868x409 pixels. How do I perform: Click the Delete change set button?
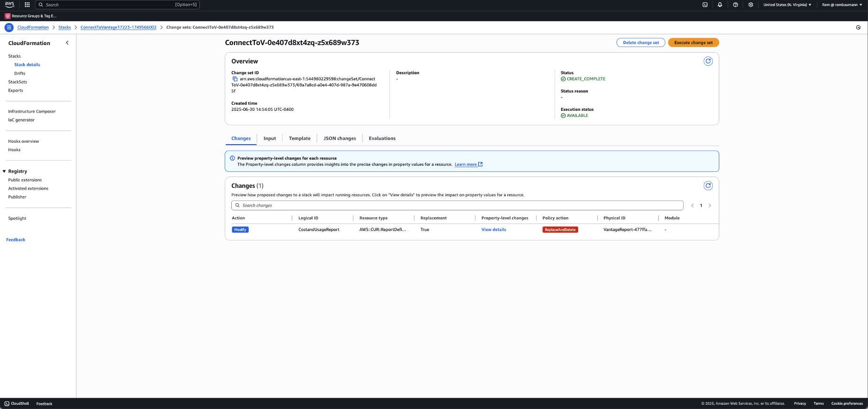click(640, 43)
